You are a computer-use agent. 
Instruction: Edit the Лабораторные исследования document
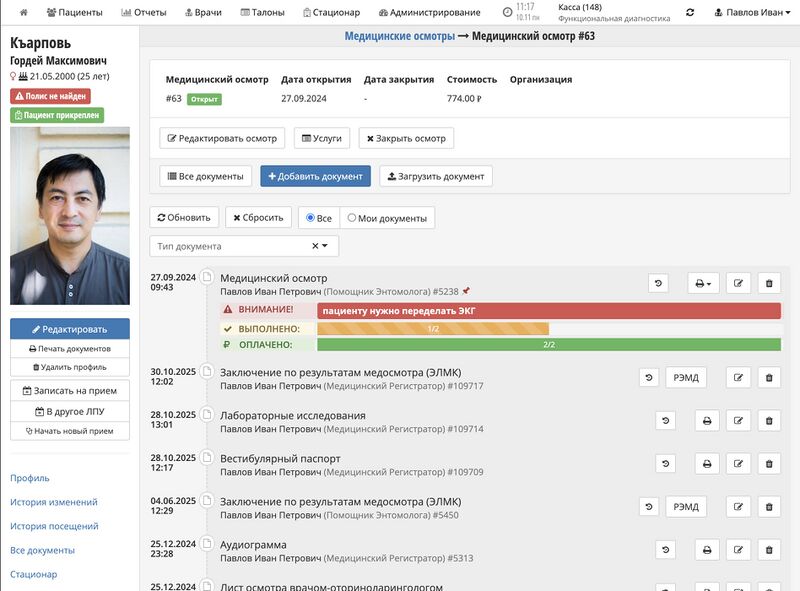(x=738, y=421)
